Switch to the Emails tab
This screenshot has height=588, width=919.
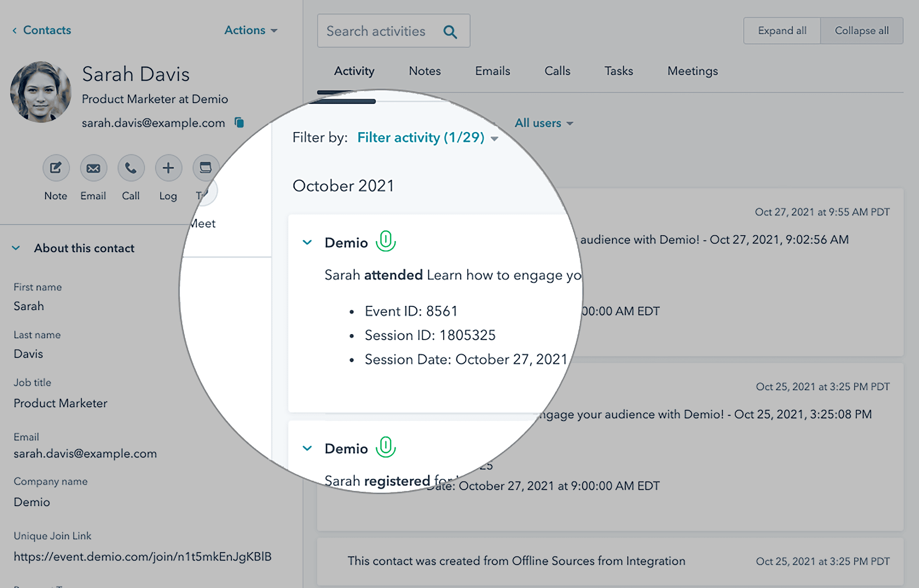tap(492, 71)
